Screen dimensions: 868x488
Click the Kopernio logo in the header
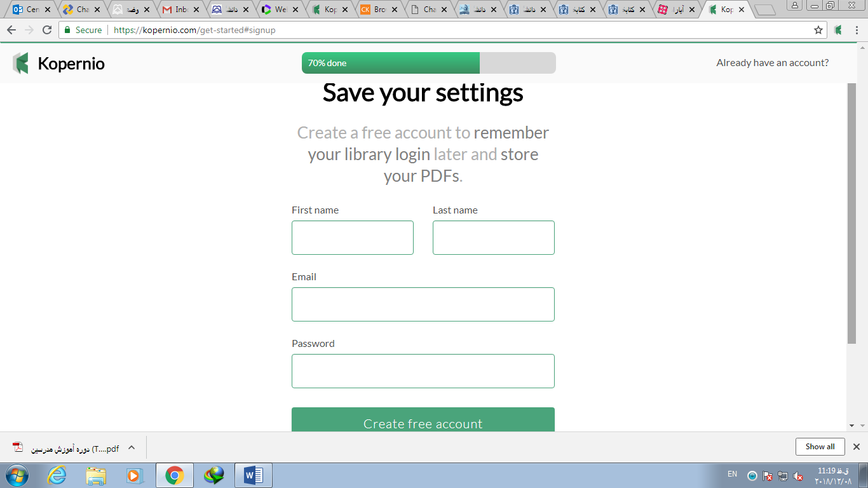[x=58, y=64]
